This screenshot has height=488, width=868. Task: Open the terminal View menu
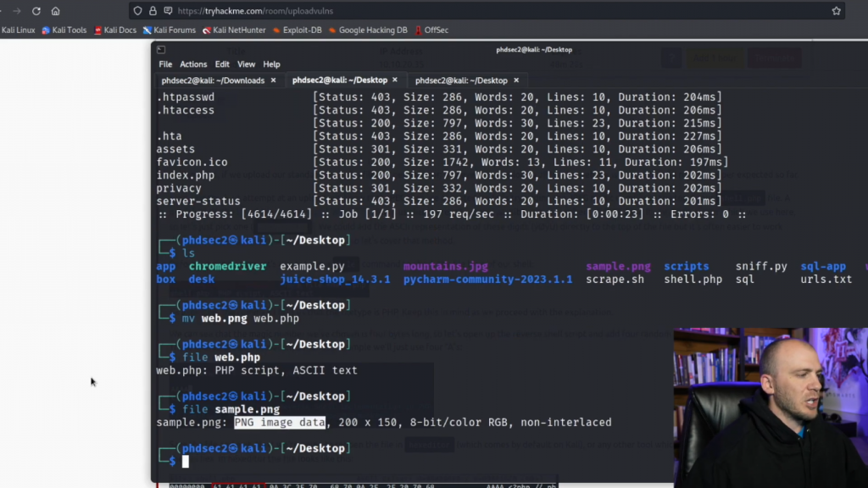247,64
